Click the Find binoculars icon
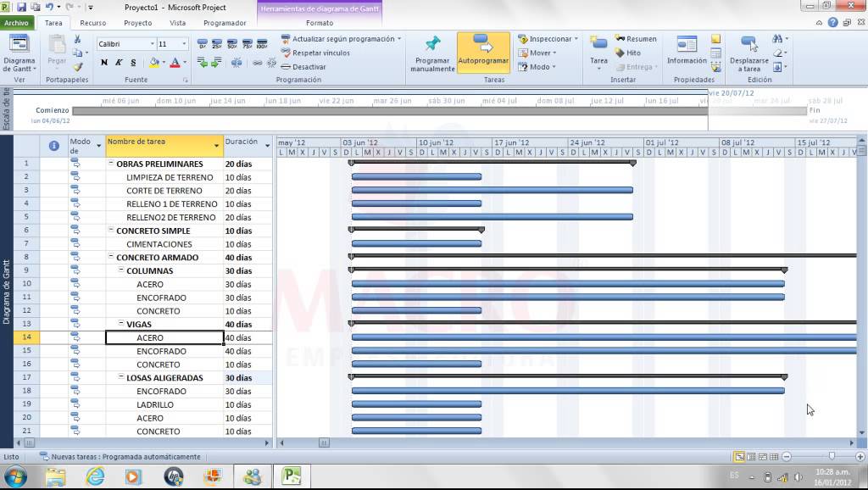The height and width of the screenshot is (490, 868). pyautogui.click(x=777, y=39)
